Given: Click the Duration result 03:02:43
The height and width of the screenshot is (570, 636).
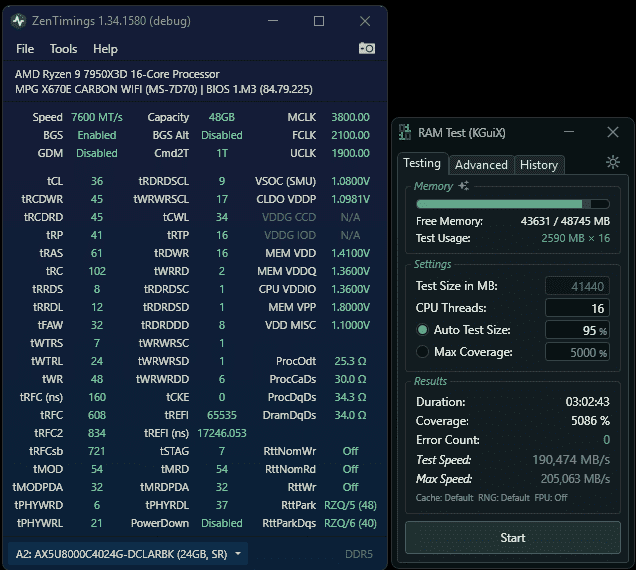Looking at the screenshot, I should tap(587, 402).
